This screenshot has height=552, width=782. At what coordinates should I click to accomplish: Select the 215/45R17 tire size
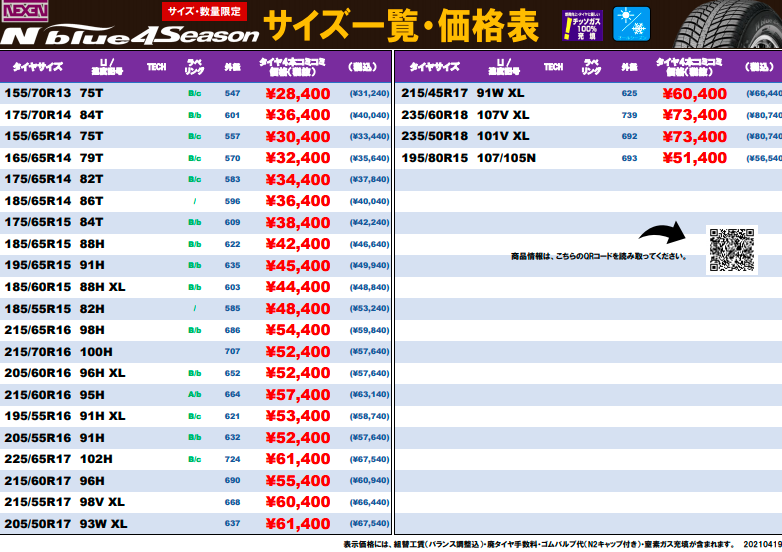point(434,93)
